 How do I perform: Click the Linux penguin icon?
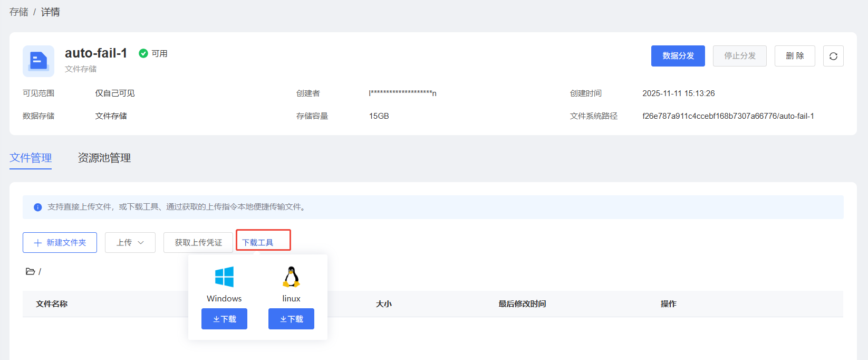tap(291, 277)
